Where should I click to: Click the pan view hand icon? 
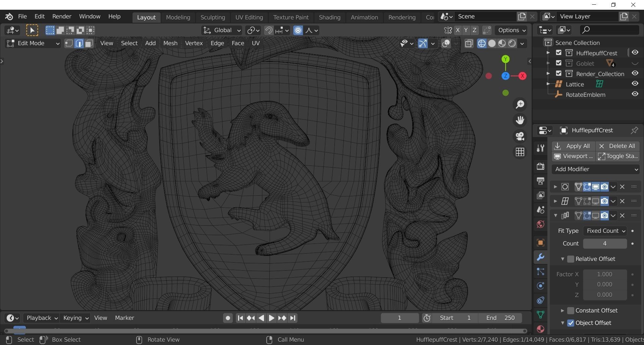pyautogui.click(x=520, y=120)
